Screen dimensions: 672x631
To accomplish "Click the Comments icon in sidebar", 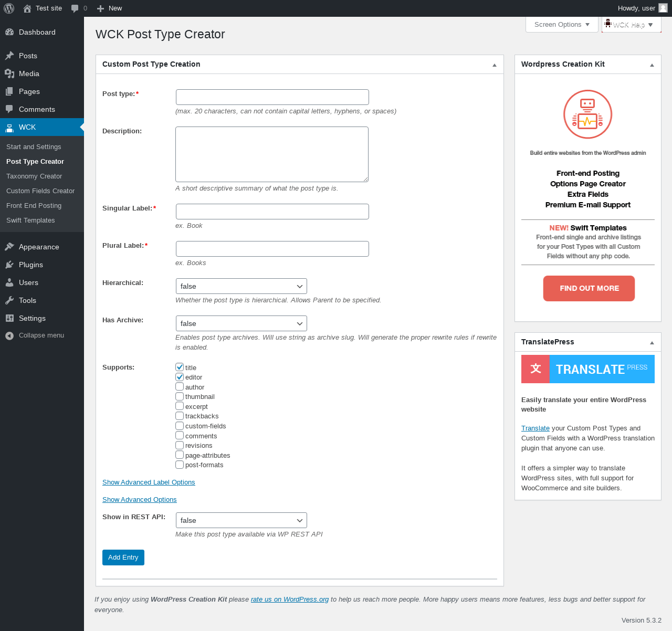I will [x=9, y=109].
